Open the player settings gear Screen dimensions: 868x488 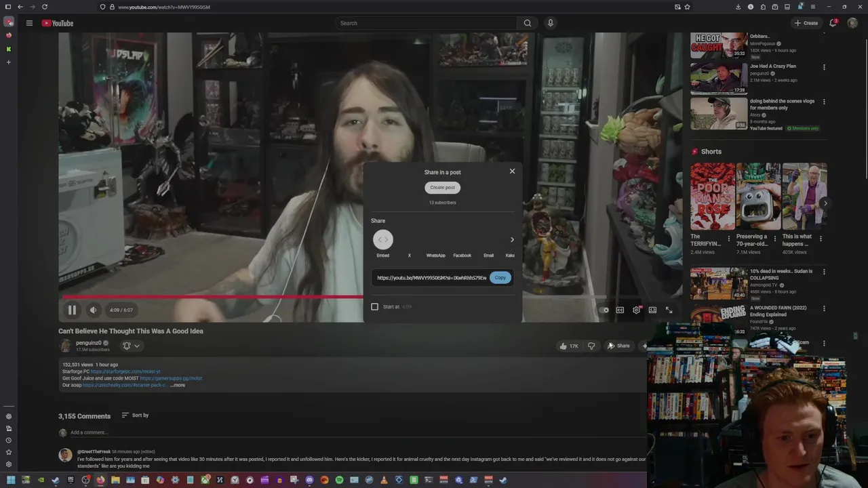(x=636, y=310)
